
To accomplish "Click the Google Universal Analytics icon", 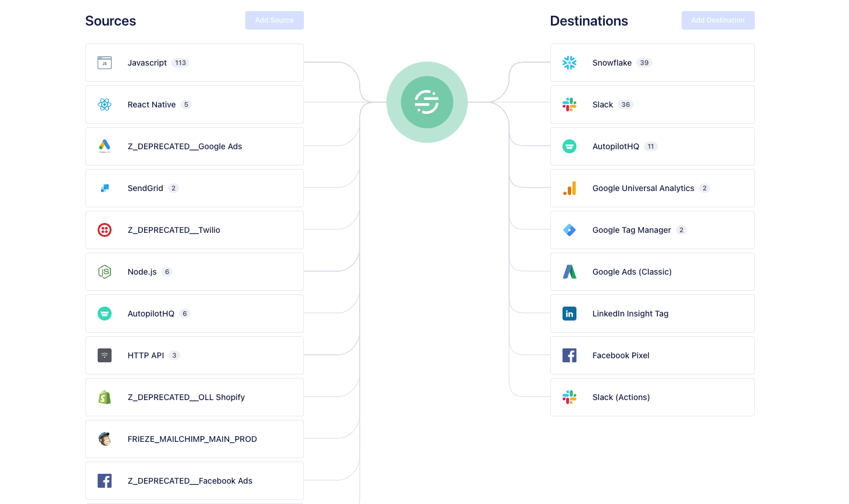I will click(569, 188).
